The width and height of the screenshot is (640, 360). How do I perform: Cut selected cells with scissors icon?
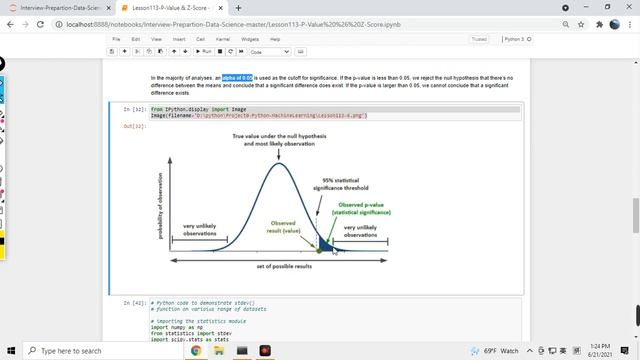(x=137, y=51)
